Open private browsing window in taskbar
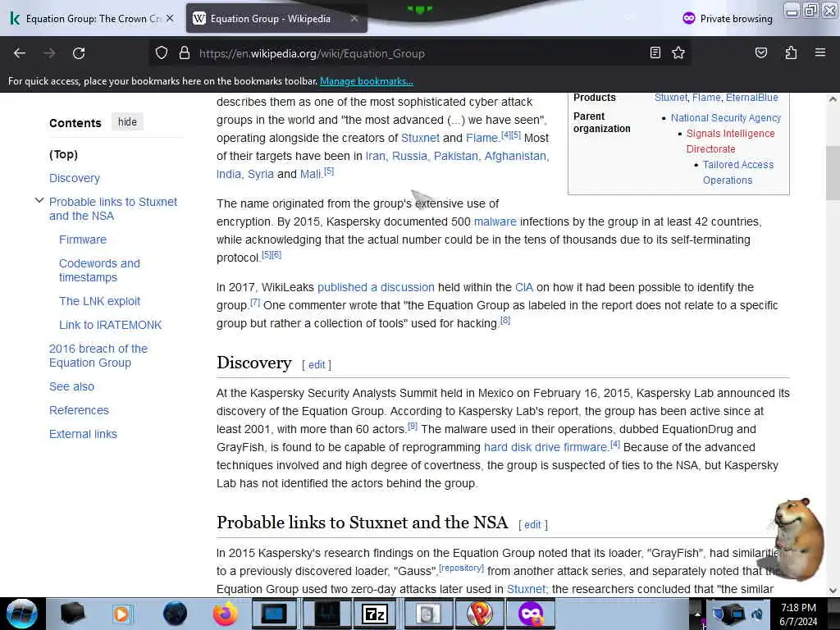 click(531, 614)
